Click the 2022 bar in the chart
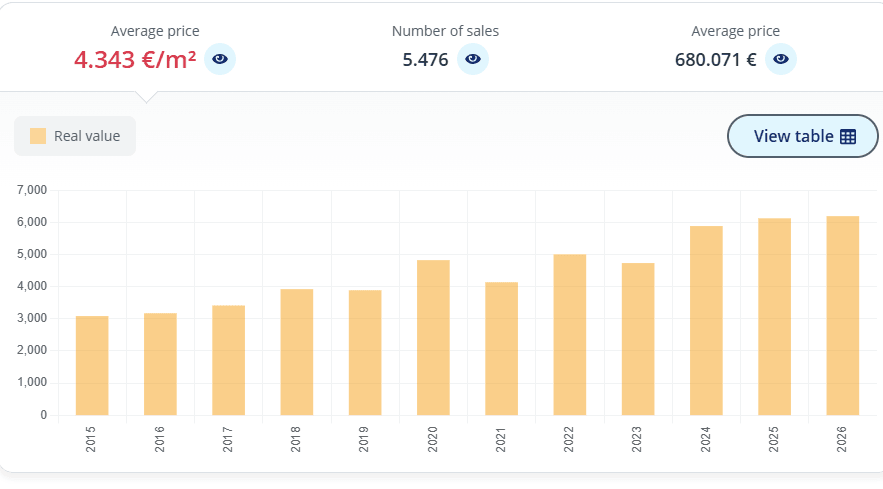883x489 pixels. point(570,335)
